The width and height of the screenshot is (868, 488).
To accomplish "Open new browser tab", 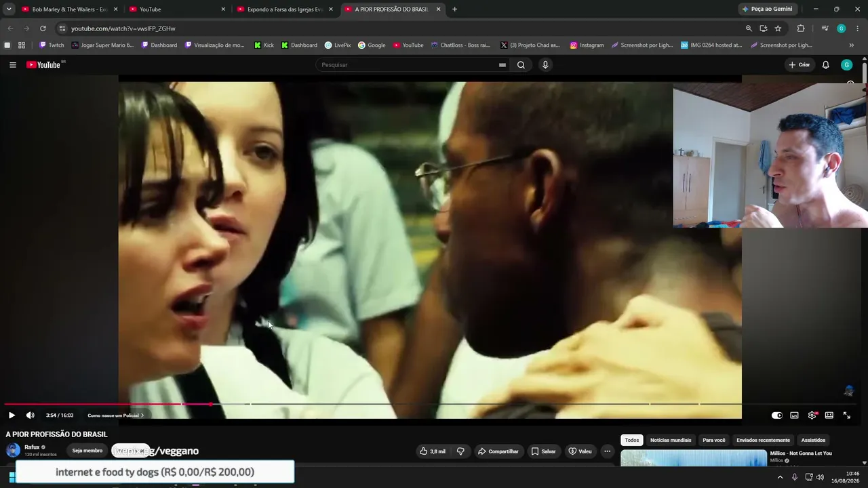I will tap(454, 9).
